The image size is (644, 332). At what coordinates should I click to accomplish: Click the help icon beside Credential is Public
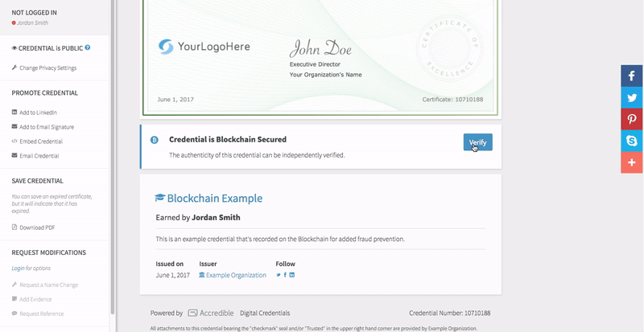tap(88, 47)
